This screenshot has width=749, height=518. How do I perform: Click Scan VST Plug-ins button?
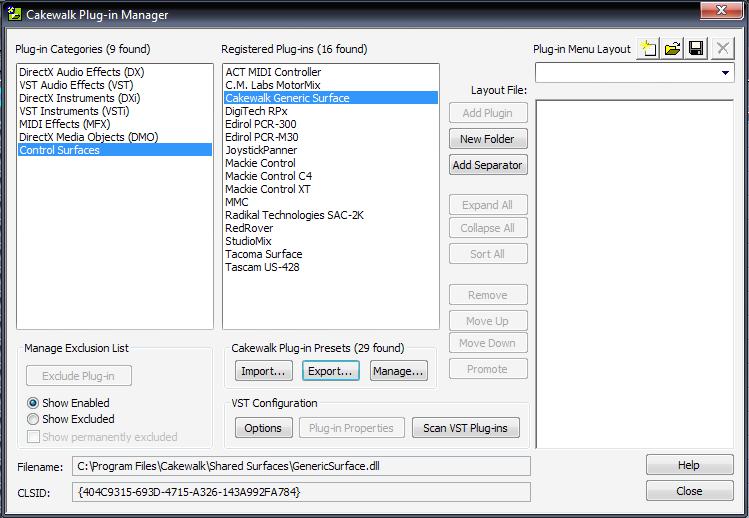click(466, 428)
